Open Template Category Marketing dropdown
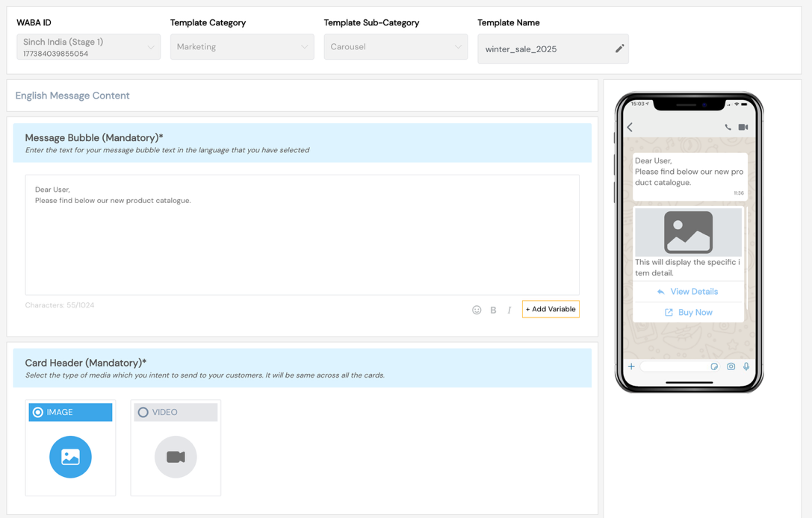Screen dimensions: 812x518 click(242, 47)
